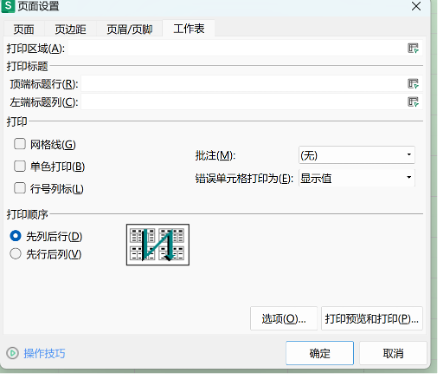Click the range selector icon for 顶端标题行
The image size is (440, 376).
click(413, 84)
